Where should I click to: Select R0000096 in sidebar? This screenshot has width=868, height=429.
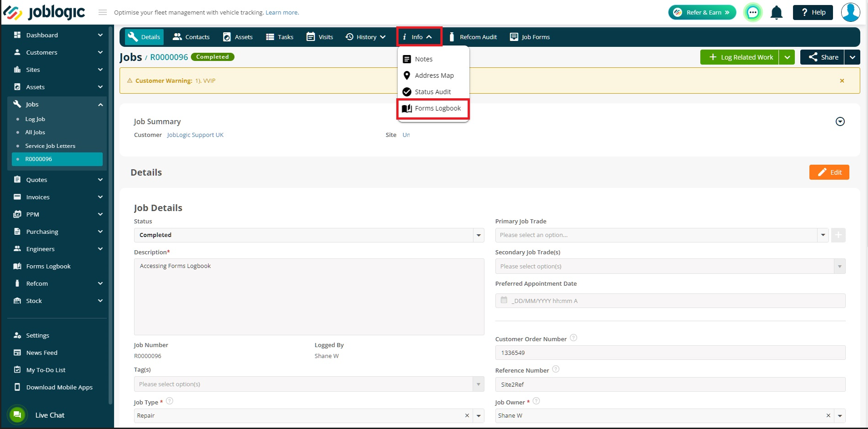57,159
